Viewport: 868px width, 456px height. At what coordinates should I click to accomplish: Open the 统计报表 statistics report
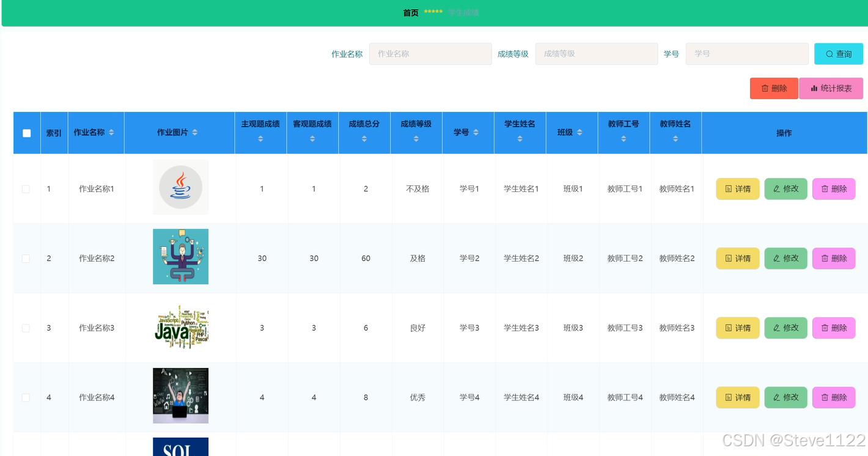pyautogui.click(x=831, y=88)
